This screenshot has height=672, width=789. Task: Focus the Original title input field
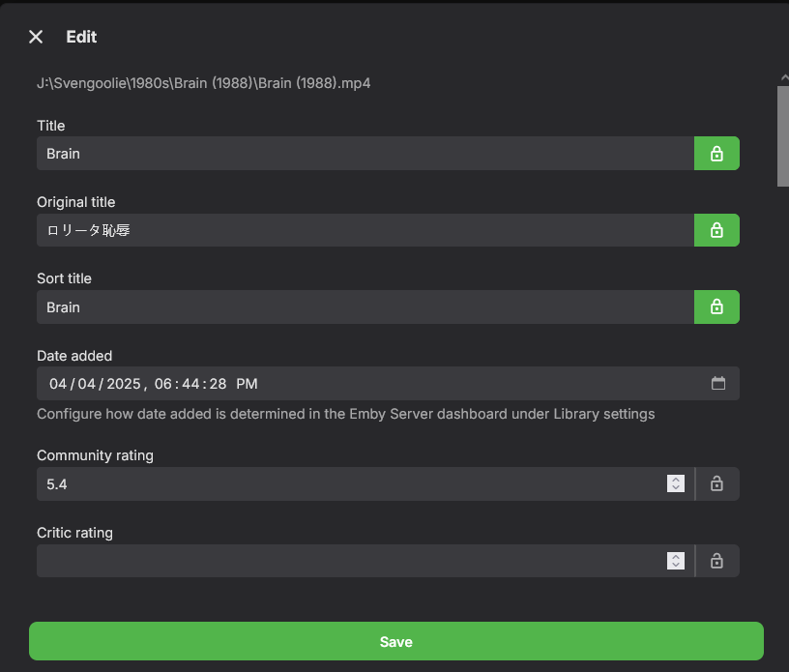365,230
